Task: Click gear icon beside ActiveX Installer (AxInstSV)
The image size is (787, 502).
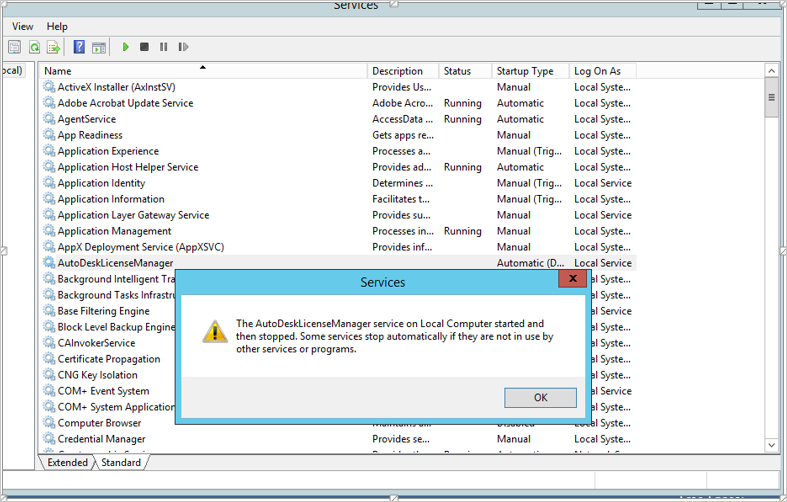Action: [x=49, y=87]
